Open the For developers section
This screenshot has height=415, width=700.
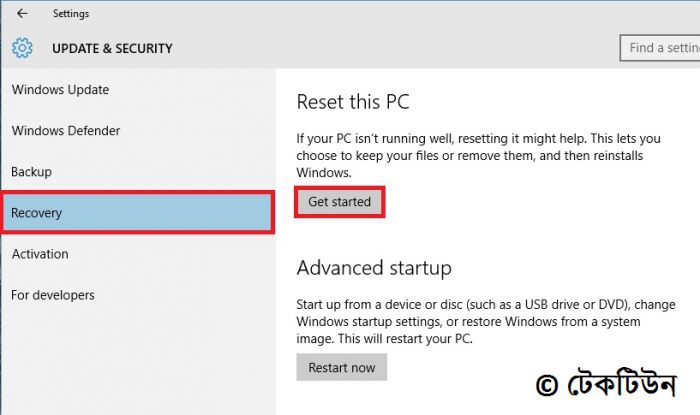[53, 295]
